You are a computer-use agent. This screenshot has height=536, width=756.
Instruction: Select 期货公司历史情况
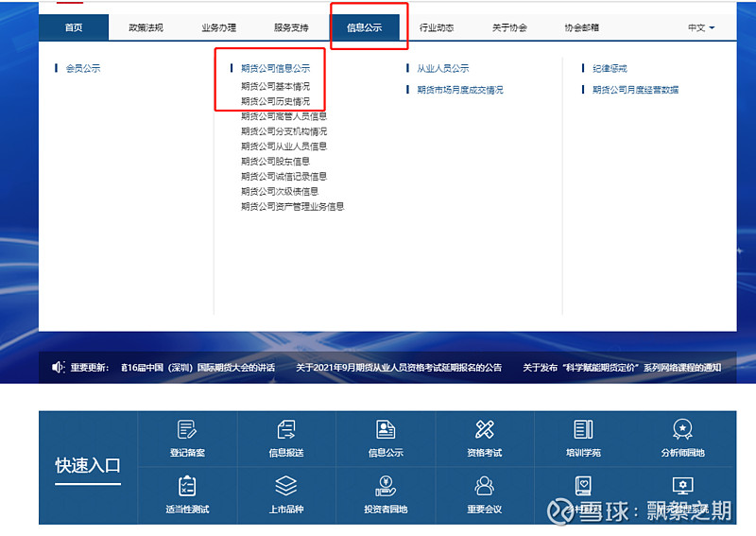click(275, 101)
